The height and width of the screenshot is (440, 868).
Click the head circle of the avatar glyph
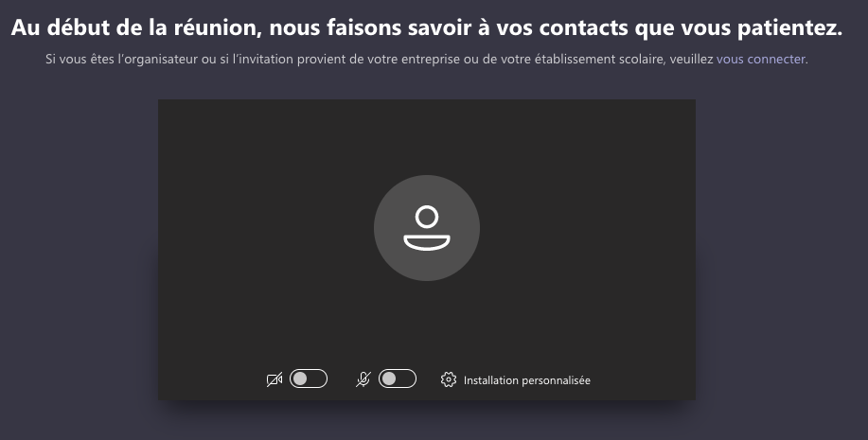[427, 217]
